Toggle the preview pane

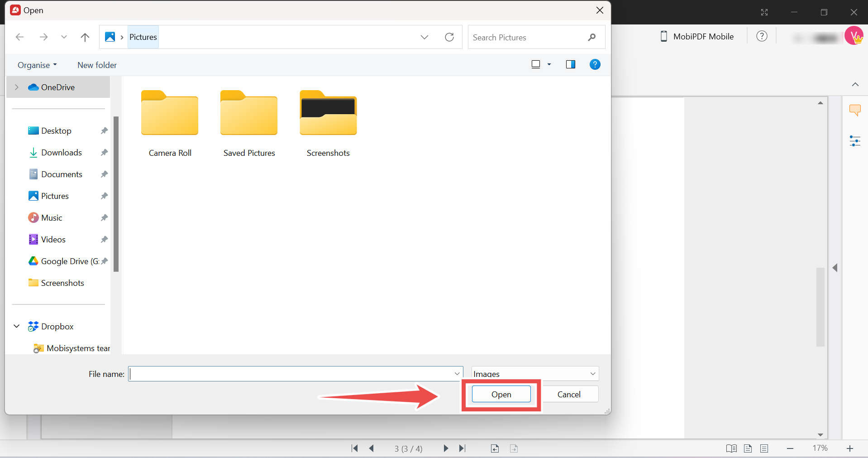pos(571,64)
